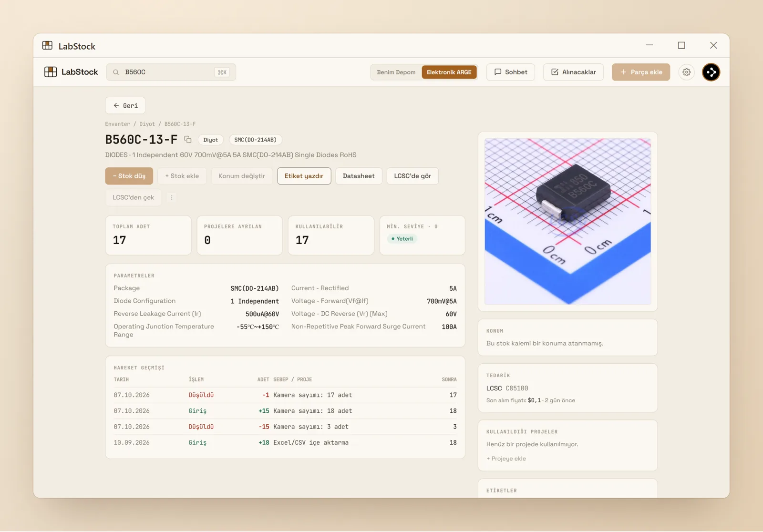Click Diyot breadcrumb link

(147, 124)
